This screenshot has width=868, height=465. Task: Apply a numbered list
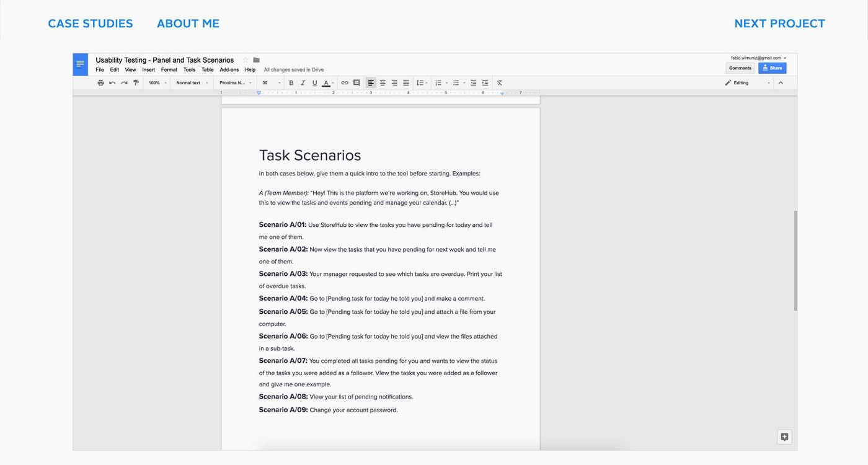coord(438,83)
